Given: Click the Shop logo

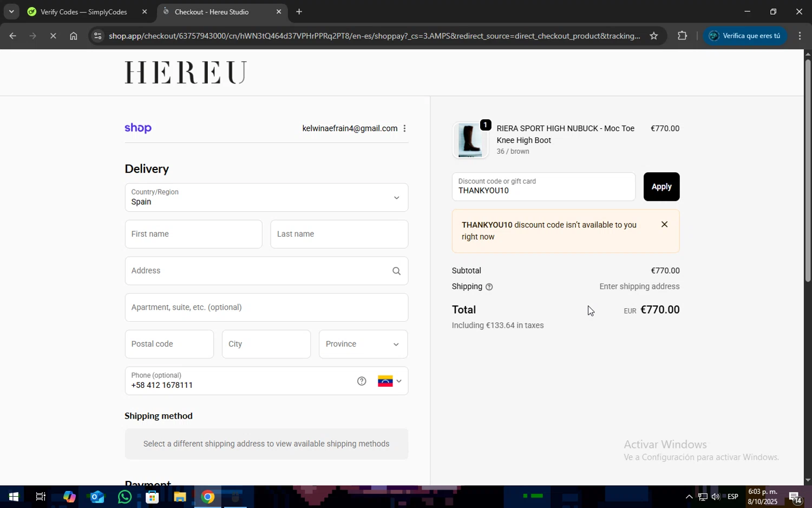Looking at the screenshot, I should coord(138,128).
